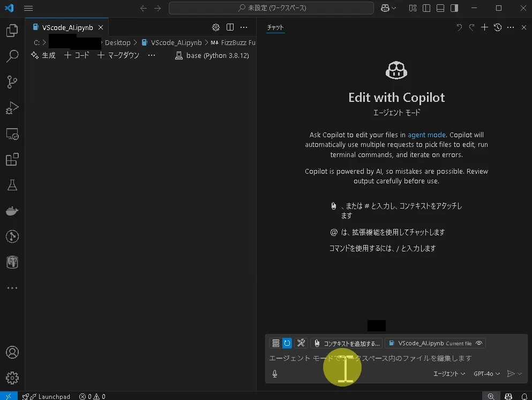Select the VScode_AI.ipynb editor tab

[x=68, y=27]
